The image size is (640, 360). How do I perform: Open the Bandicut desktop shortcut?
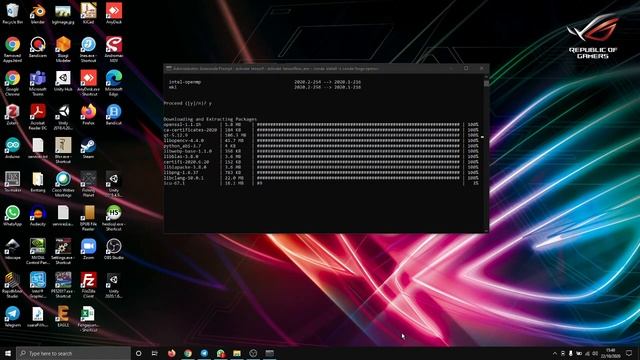113,114
